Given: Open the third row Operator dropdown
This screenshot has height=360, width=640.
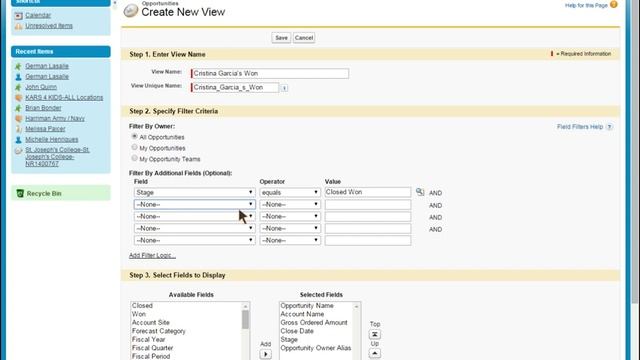Looking at the screenshot, I should [290, 216].
